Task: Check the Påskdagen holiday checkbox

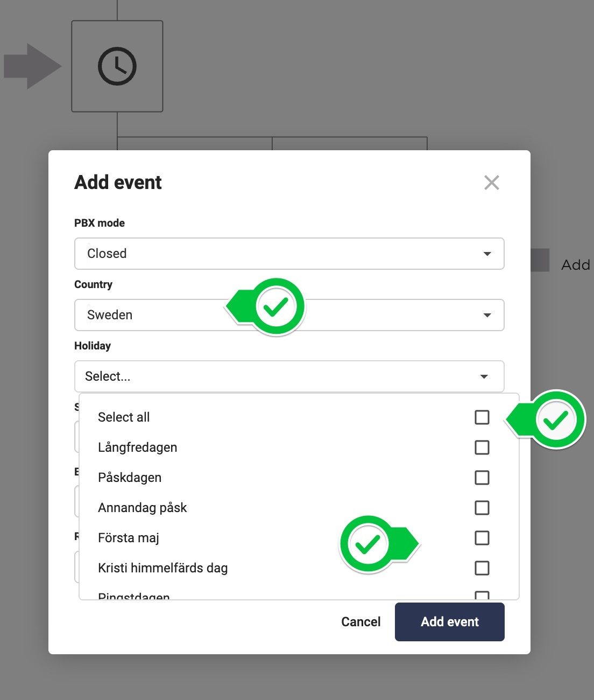Action: click(x=482, y=478)
